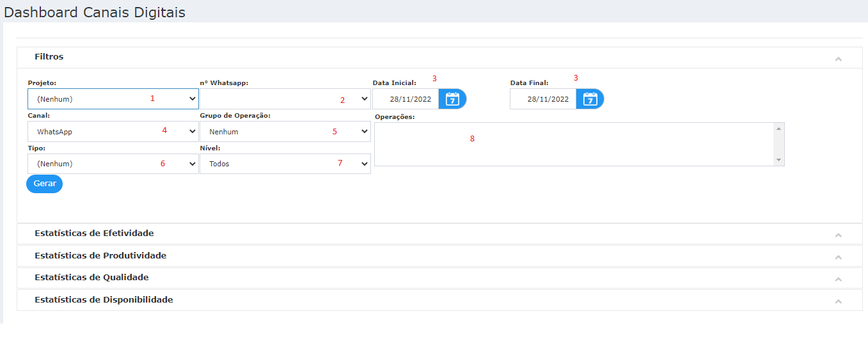This screenshot has height=348, width=868.
Task: Collapse the Filtros panel chevron
Action: (x=838, y=59)
